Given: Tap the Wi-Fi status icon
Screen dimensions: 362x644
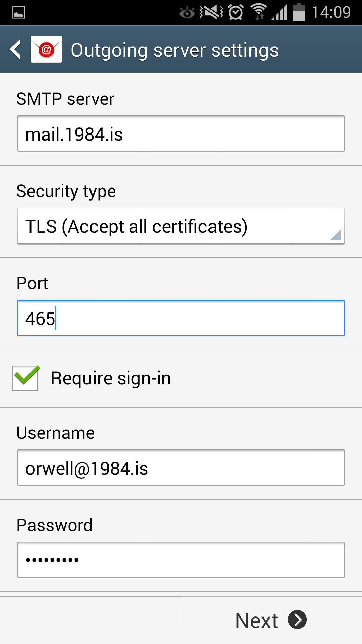Looking at the screenshot, I should [x=259, y=12].
